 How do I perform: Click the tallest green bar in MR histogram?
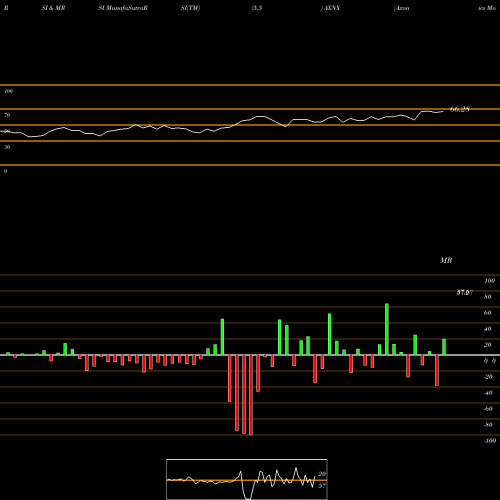387,329
